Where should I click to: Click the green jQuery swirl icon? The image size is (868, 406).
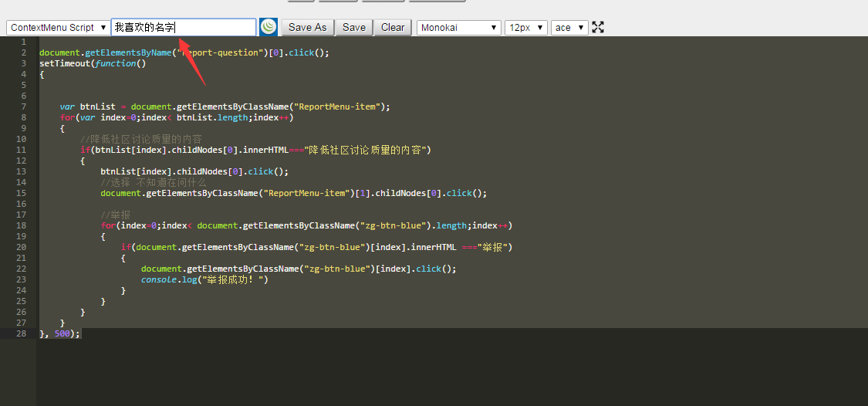click(269, 27)
